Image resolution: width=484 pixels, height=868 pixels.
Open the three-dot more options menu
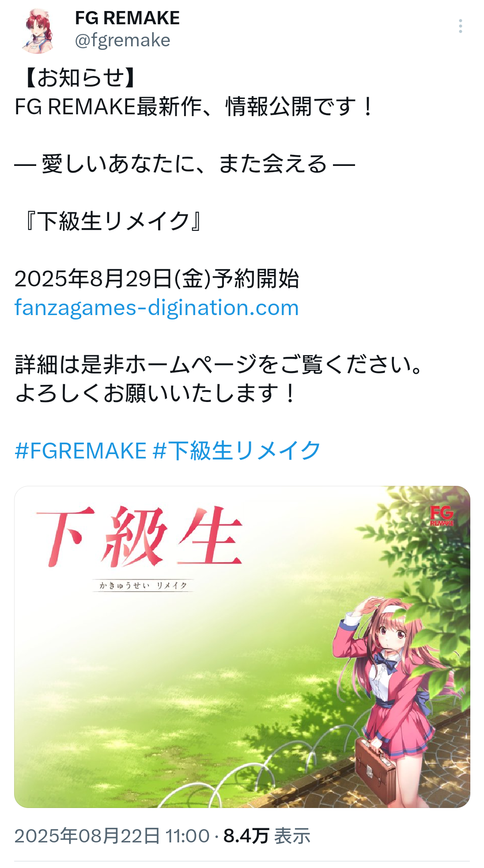[x=460, y=26]
